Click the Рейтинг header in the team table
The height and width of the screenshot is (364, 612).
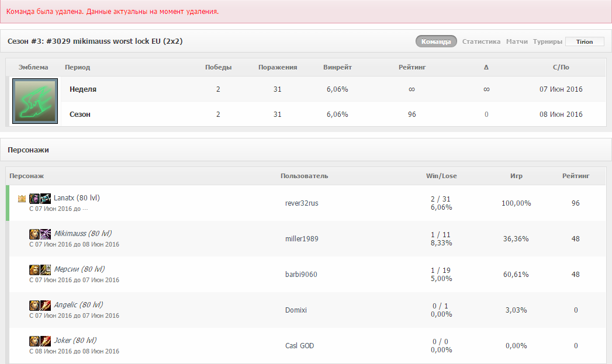(412, 67)
